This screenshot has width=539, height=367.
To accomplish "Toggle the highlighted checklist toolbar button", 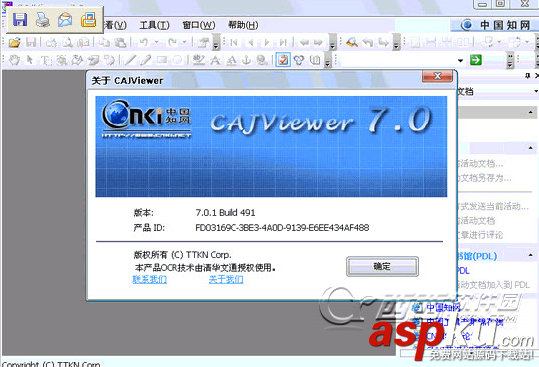I will [283, 60].
